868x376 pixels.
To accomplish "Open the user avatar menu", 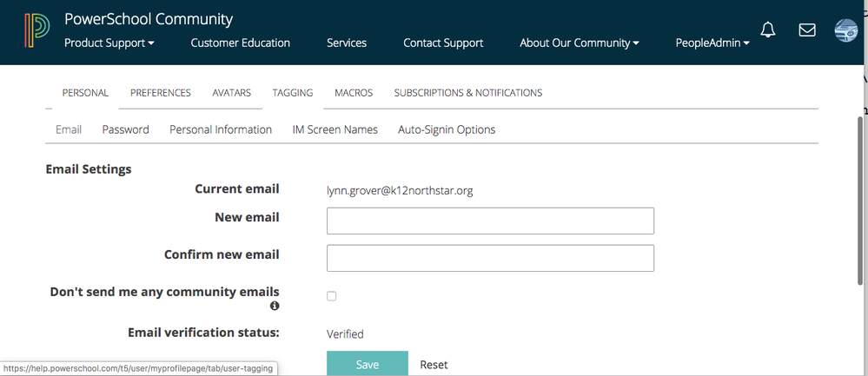I will (x=846, y=30).
